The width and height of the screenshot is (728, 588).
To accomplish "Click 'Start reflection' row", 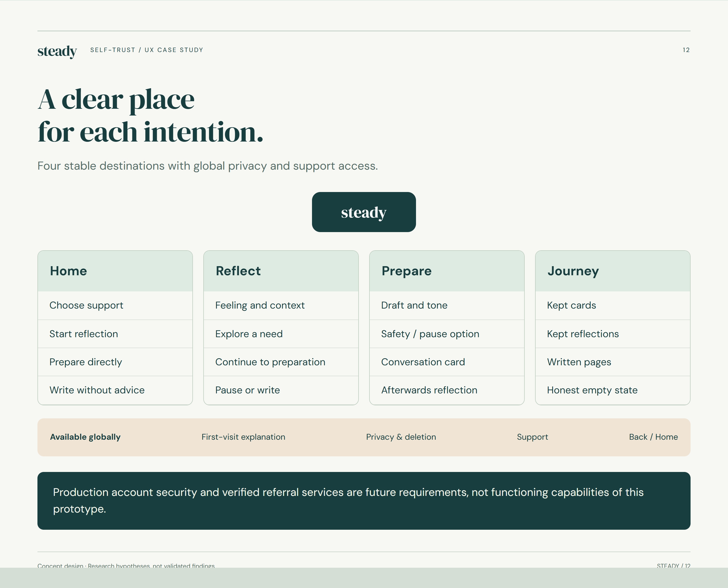I will click(x=115, y=334).
